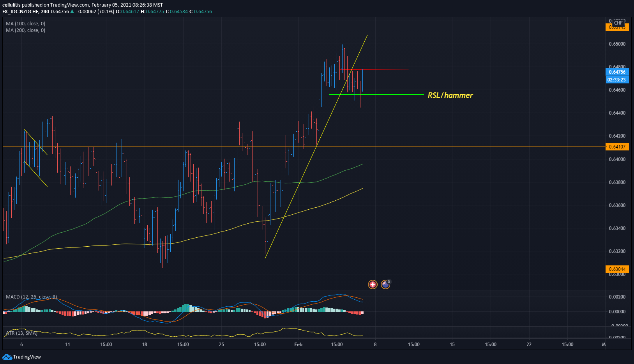Click the cellulitis author name in header
Viewport: 634px width, 364px height.
(x=11, y=5)
